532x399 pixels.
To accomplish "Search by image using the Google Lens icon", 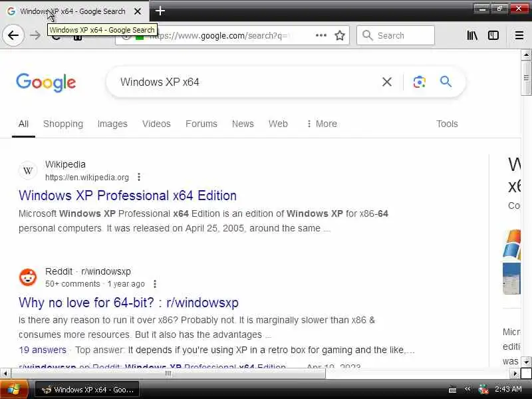I will click(420, 82).
